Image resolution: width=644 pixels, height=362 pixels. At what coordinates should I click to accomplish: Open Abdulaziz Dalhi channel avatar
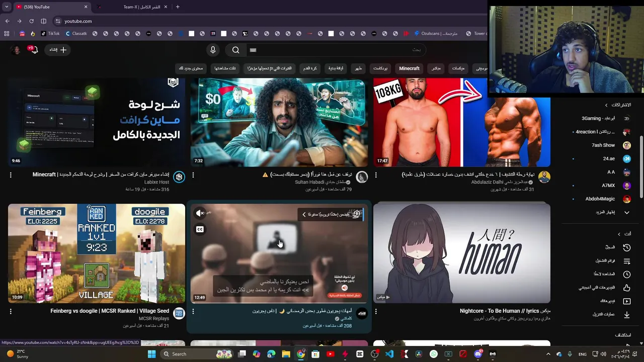click(544, 177)
